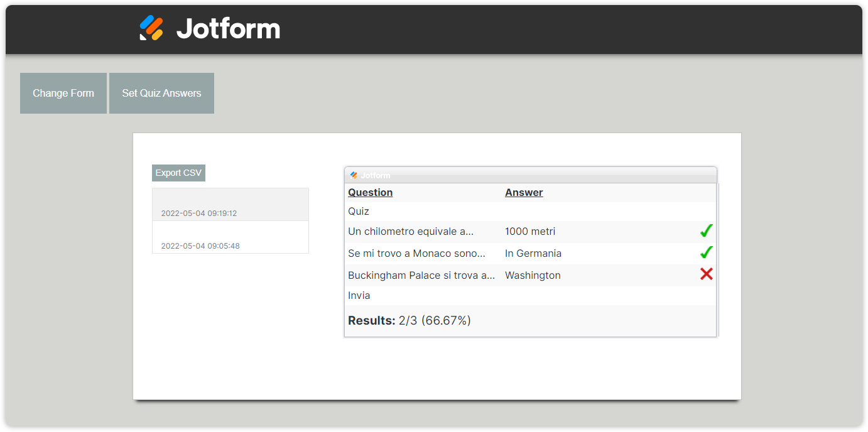The height and width of the screenshot is (432, 868).
Task: Click green checkmark beside In Germania
Action: point(706,252)
